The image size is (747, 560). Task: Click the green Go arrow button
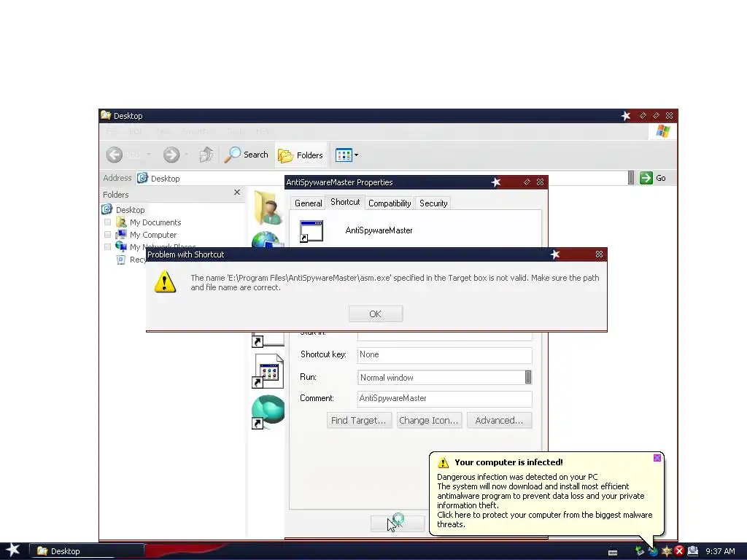(x=646, y=178)
